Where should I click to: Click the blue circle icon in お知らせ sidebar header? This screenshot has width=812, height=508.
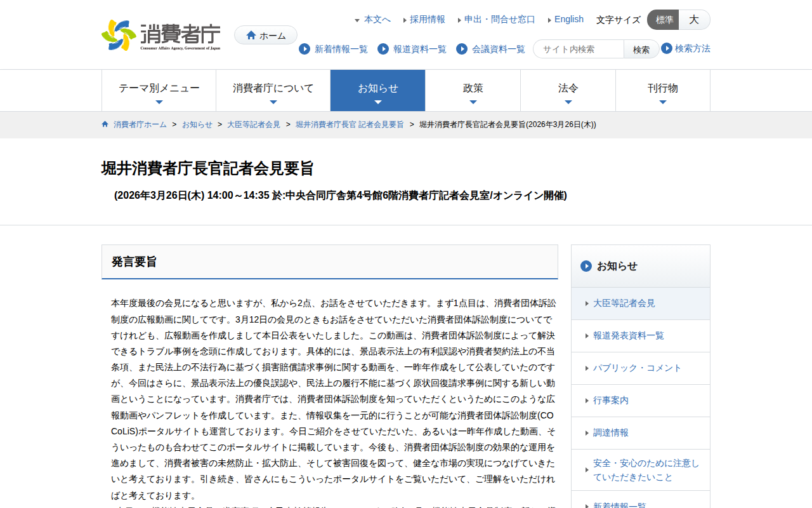tap(586, 266)
